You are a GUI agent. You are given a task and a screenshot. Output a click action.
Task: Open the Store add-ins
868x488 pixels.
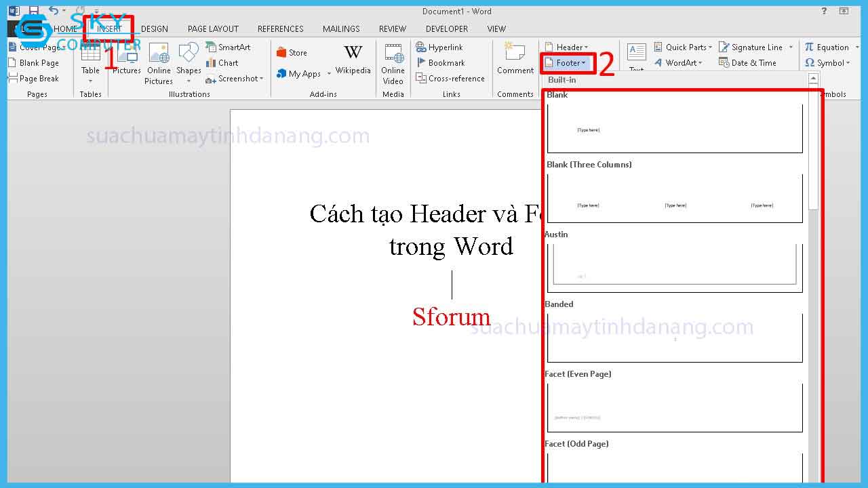click(292, 53)
